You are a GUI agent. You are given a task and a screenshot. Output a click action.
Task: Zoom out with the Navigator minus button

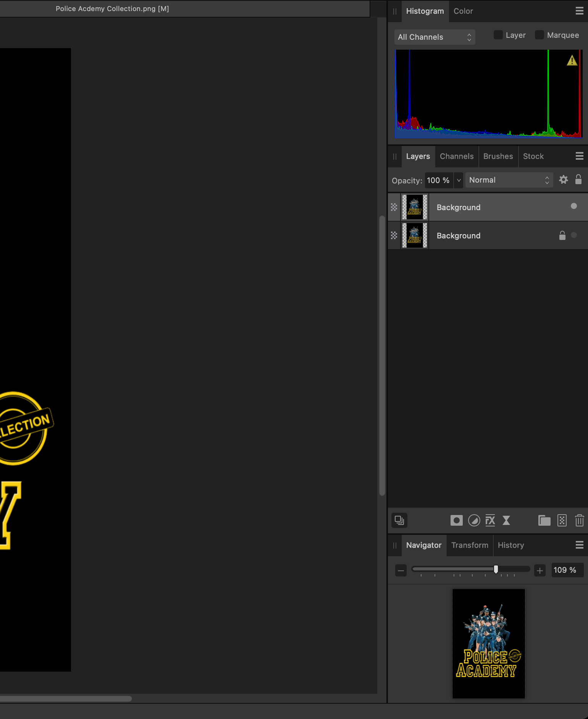(401, 571)
